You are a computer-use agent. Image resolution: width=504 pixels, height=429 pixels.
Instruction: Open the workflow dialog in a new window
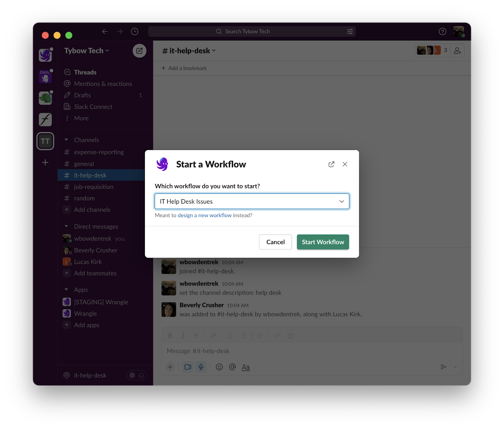point(331,164)
